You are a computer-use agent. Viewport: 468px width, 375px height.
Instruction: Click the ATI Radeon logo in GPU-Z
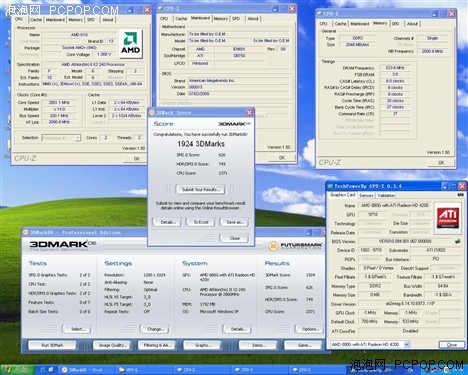pos(448,218)
